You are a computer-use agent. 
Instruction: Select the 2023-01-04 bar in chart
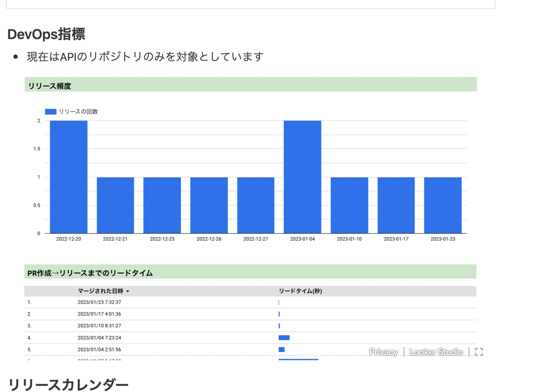point(302,177)
